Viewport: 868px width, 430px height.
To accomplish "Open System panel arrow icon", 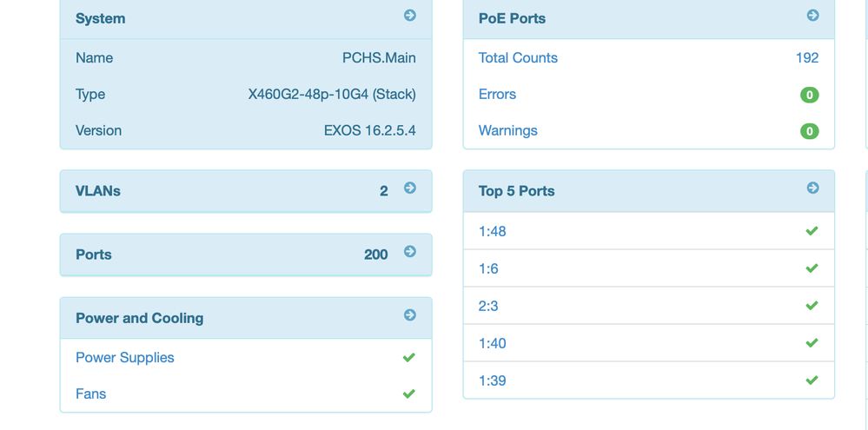I will (410, 16).
